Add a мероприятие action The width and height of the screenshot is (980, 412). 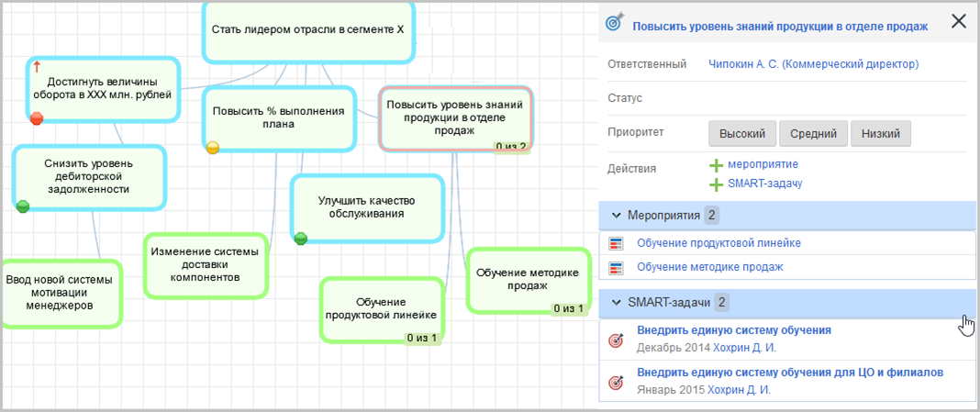tap(763, 164)
